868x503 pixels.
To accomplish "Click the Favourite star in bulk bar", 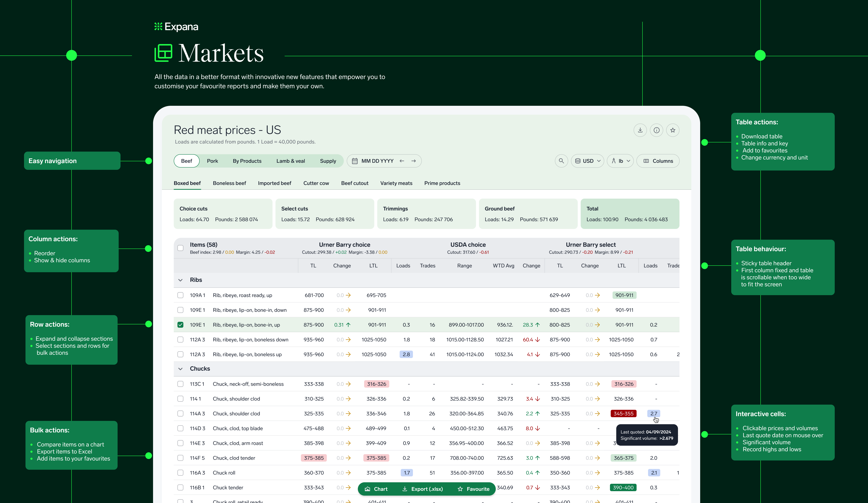I will pyautogui.click(x=474, y=489).
